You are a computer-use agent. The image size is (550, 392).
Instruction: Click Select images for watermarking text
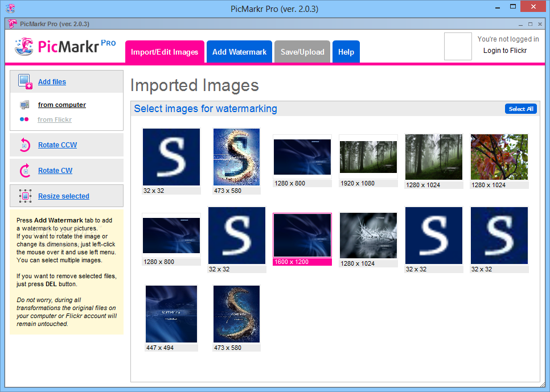point(206,109)
